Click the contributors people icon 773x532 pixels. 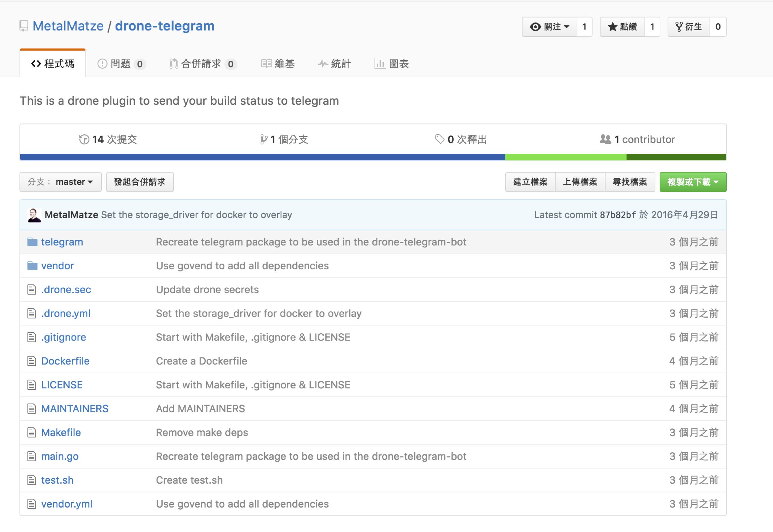(605, 139)
